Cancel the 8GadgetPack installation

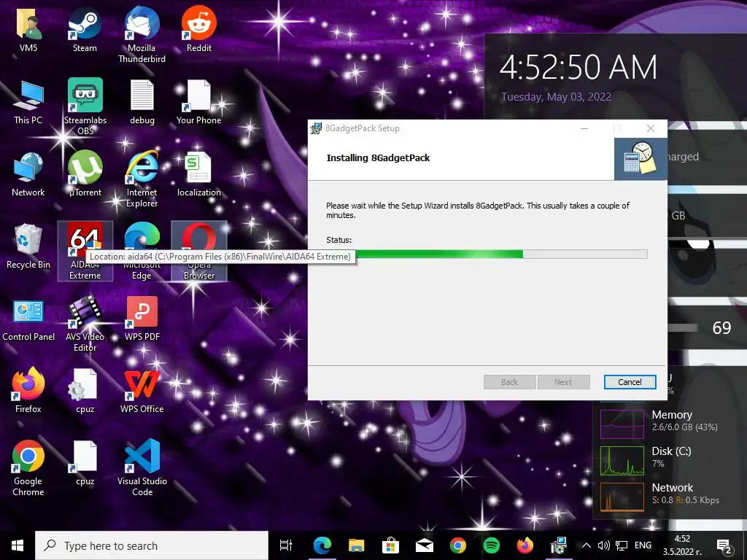[x=630, y=382]
